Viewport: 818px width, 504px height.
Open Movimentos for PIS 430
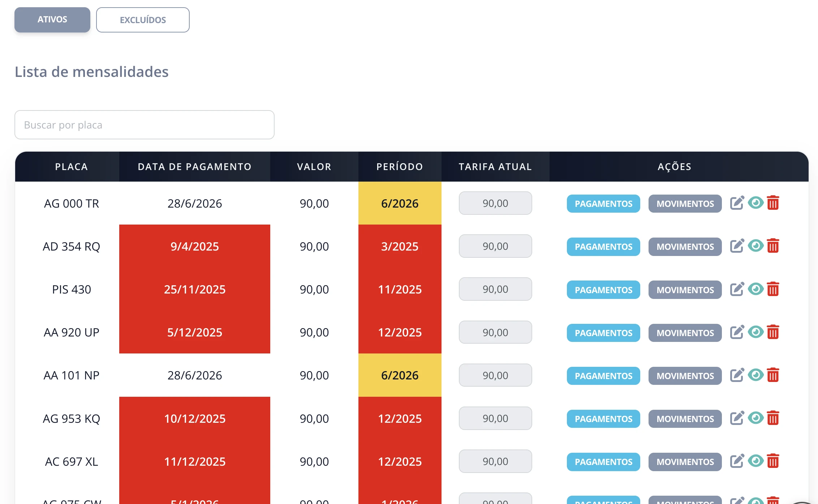pyautogui.click(x=685, y=290)
